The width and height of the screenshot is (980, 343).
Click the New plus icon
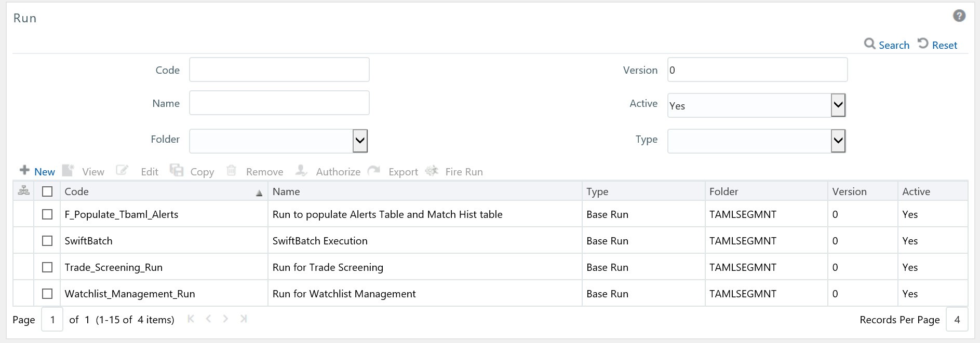pos(24,170)
